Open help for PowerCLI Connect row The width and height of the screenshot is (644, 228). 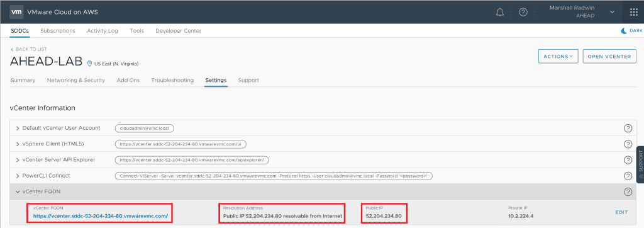pos(628,176)
